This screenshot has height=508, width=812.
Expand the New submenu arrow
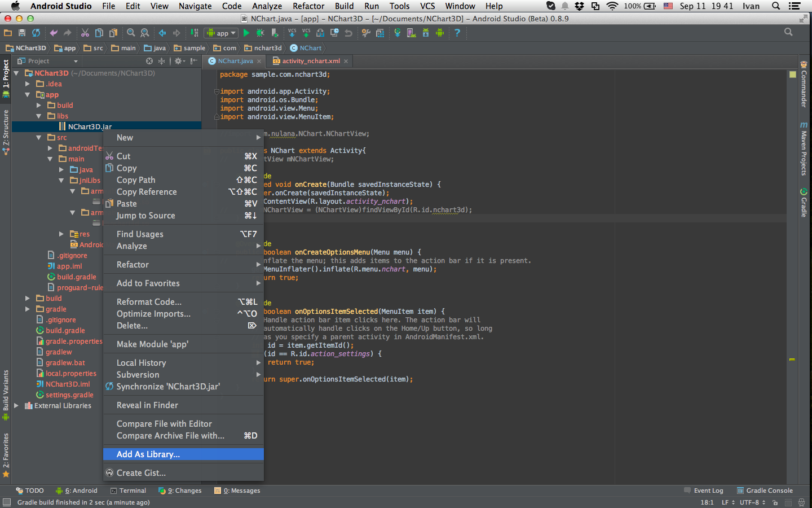(258, 138)
